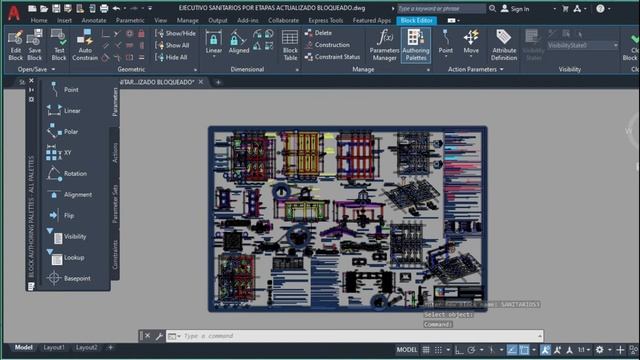Run the Test Block tool

[59, 45]
